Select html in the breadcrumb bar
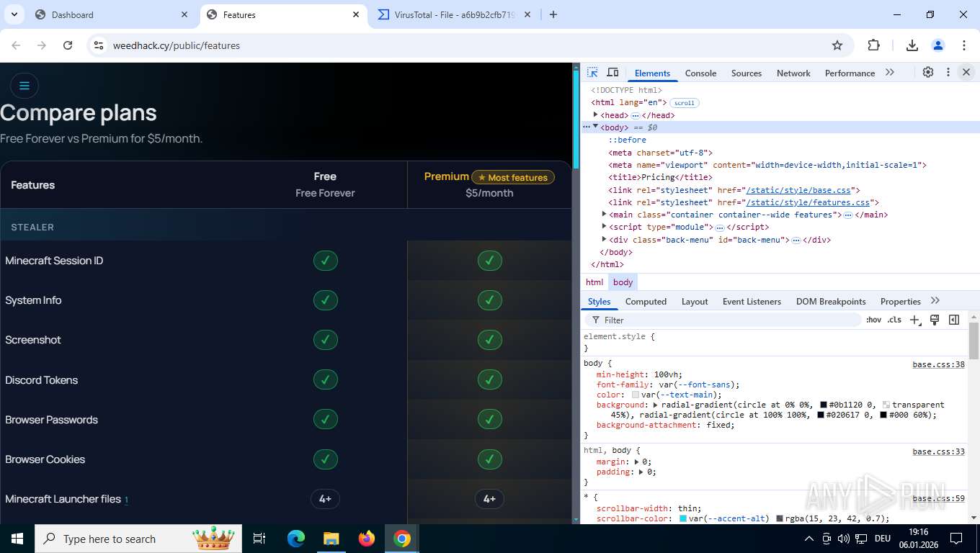Viewport: 980px width, 553px height. click(x=594, y=282)
